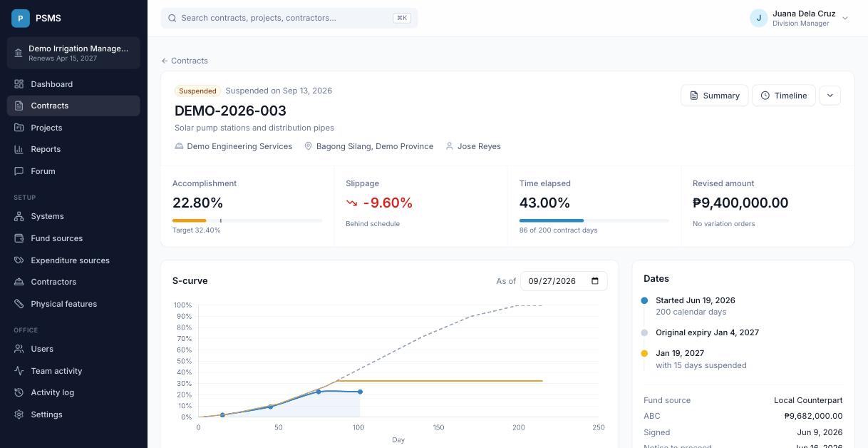Screen dimensions: 868x448
Task: Click the Suspended status badge
Action: [197, 91]
